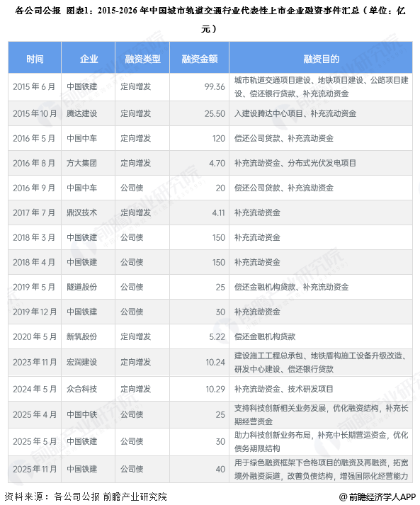Select the 25.50 amount cell

(199, 113)
